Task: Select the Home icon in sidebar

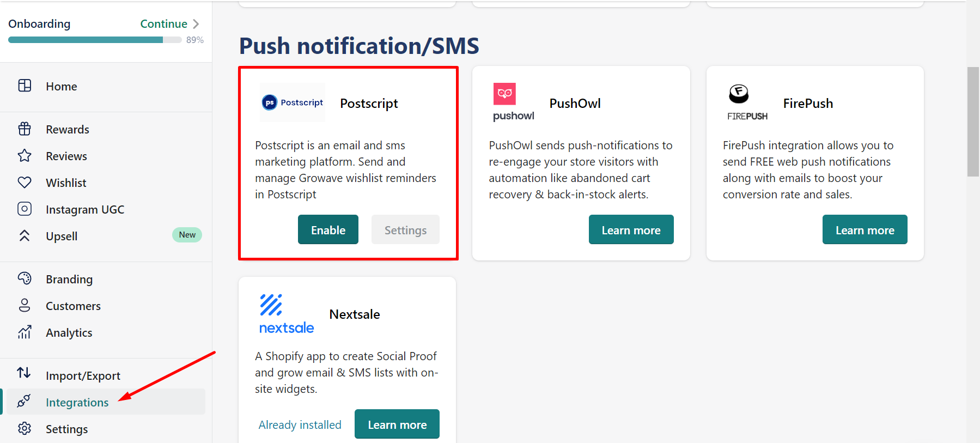Action: (25, 86)
